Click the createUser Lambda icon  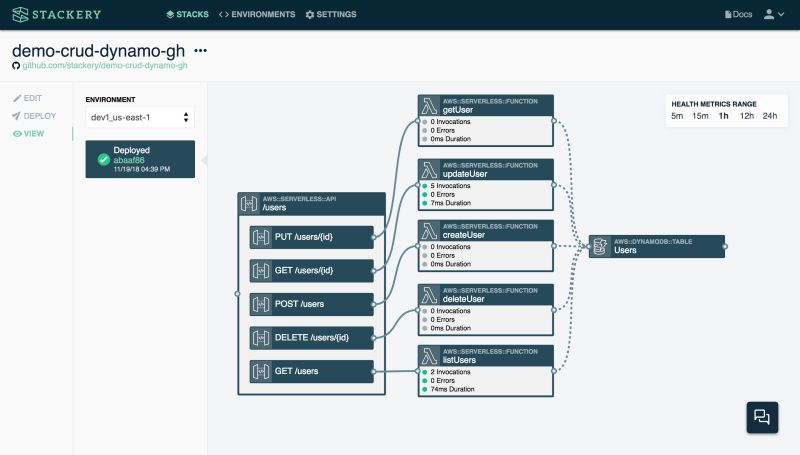[429, 231]
